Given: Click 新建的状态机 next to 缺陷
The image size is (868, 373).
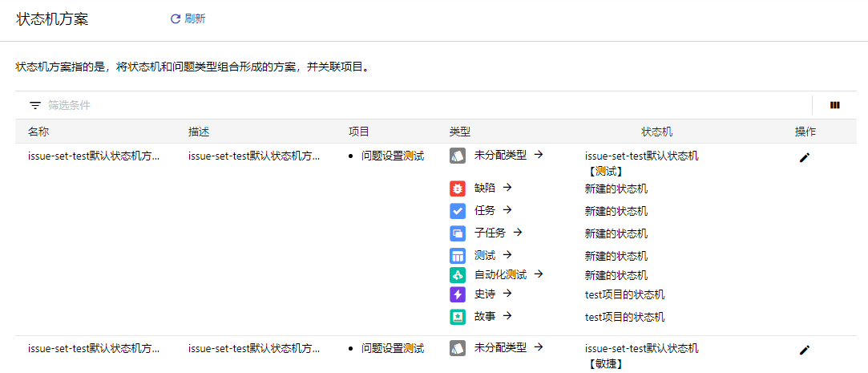Looking at the screenshot, I should pos(616,189).
